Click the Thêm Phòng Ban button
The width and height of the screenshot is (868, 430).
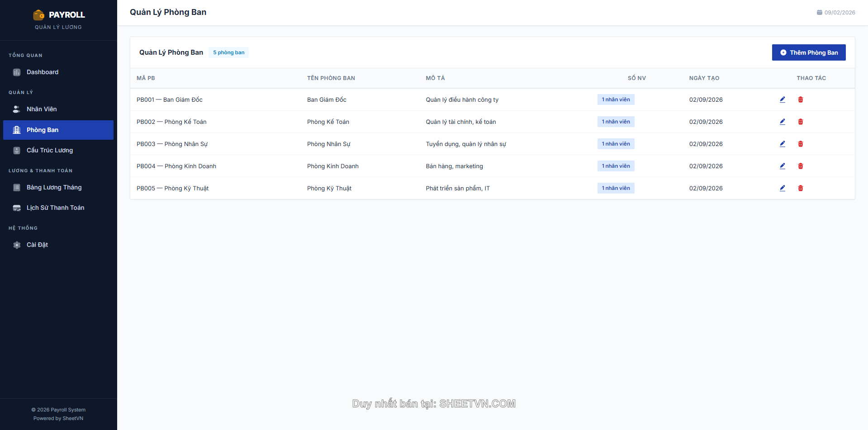click(808, 52)
